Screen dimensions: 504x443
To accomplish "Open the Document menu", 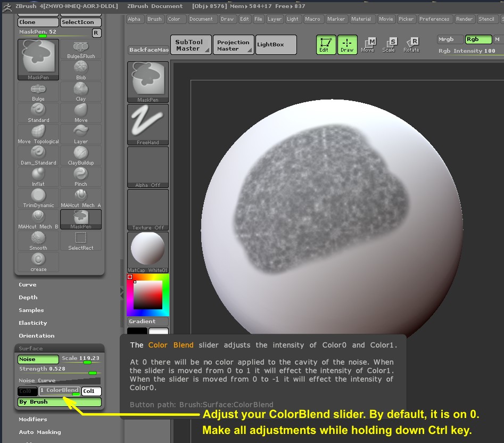I will (202, 19).
